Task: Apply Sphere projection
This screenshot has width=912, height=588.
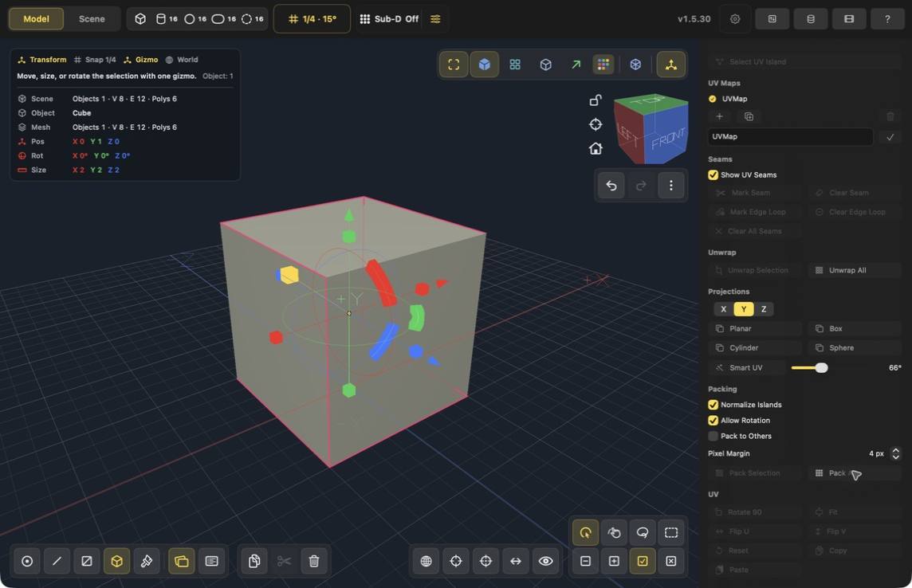Action: click(855, 348)
